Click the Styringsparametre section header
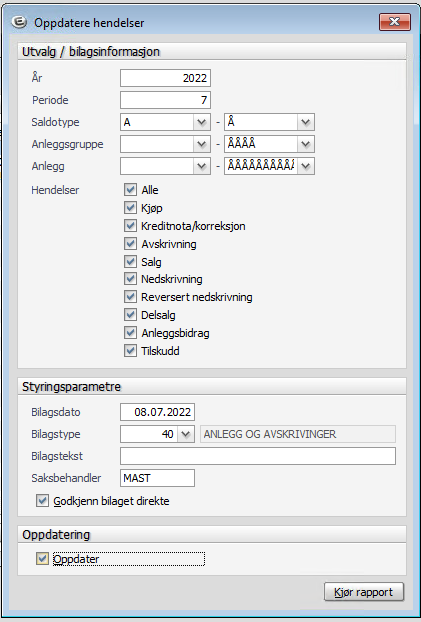The height and width of the screenshot is (622, 421). coord(212,386)
